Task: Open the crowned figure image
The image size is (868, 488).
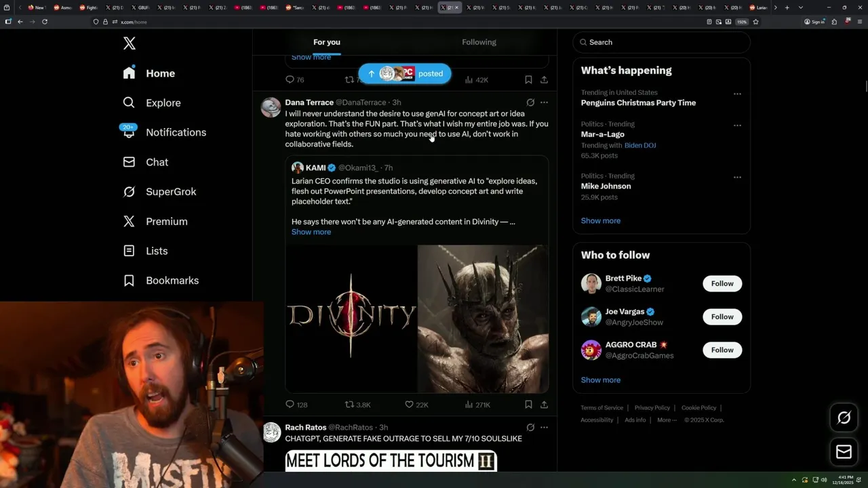Action: [483, 319]
